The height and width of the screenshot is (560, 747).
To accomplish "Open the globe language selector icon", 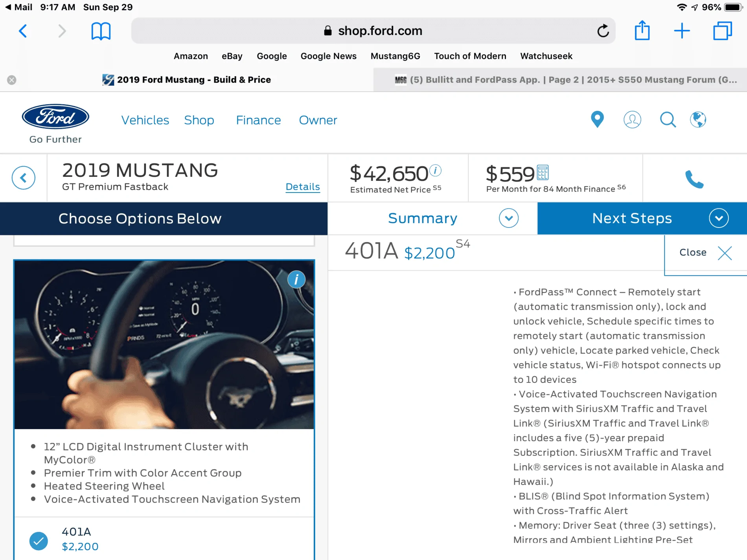I will coord(698,119).
